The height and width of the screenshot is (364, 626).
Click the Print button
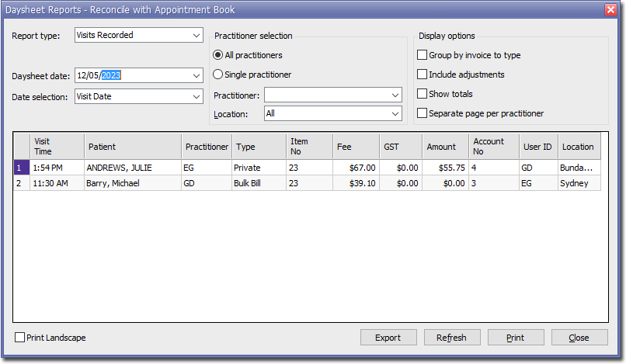tap(515, 338)
